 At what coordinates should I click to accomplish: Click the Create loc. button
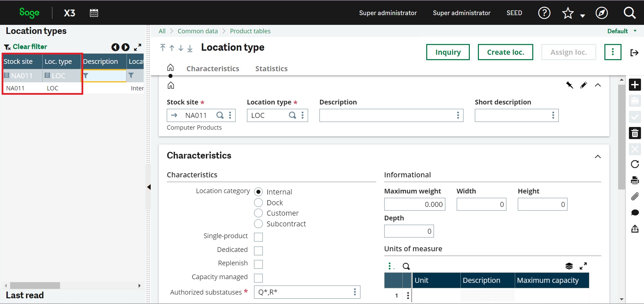pyautogui.click(x=505, y=52)
